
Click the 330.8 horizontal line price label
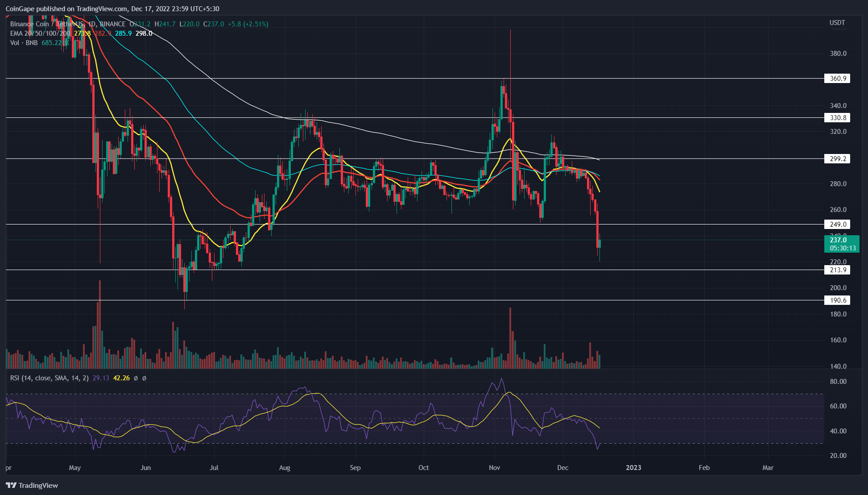tap(837, 118)
